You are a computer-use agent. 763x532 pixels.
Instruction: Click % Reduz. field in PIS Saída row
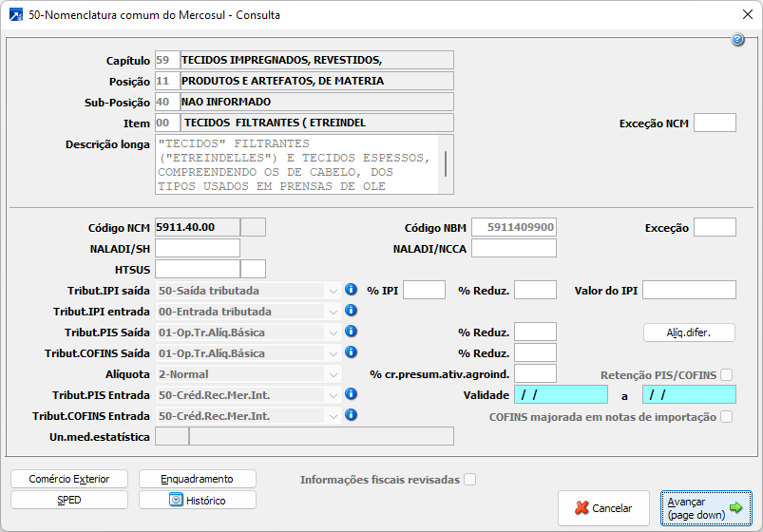(x=535, y=332)
